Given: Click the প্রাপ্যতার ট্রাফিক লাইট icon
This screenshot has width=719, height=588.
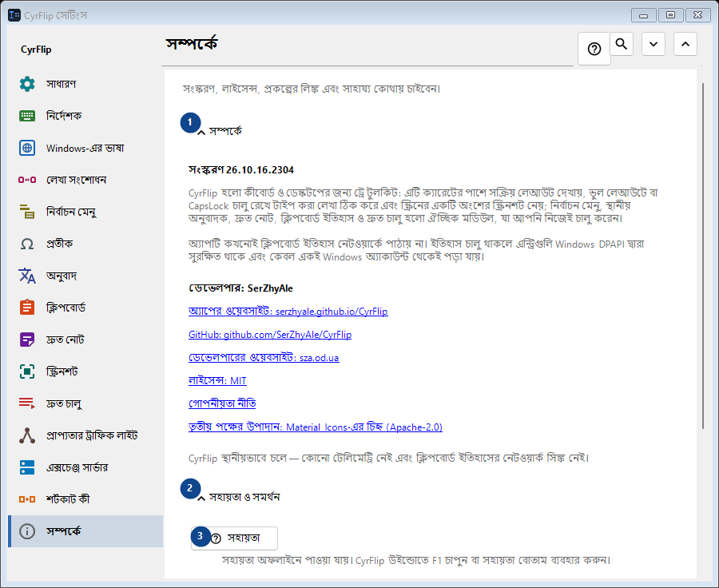Looking at the screenshot, I should (x=27, y=435).
